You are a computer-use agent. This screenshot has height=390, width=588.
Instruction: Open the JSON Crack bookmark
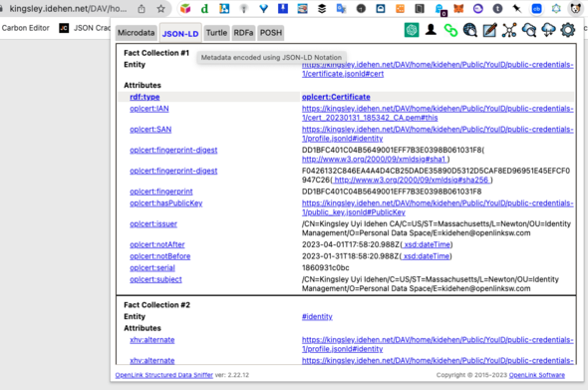point(85,28)
